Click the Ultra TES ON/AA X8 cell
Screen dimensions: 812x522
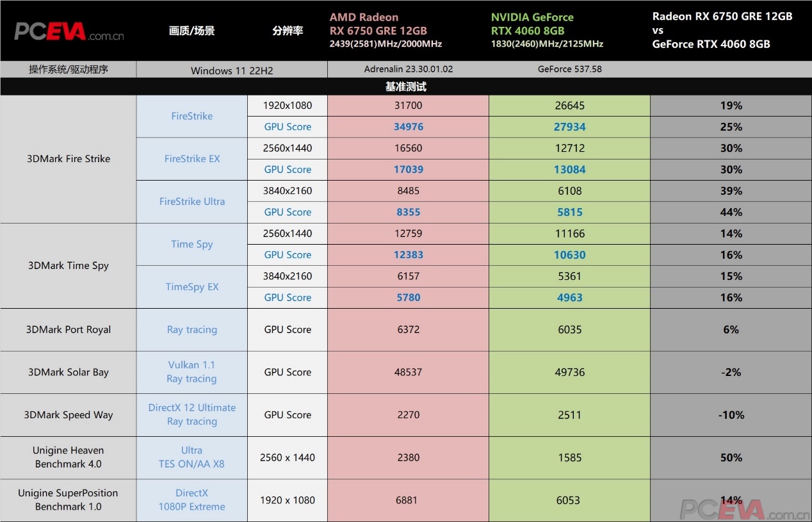[192, 457]
